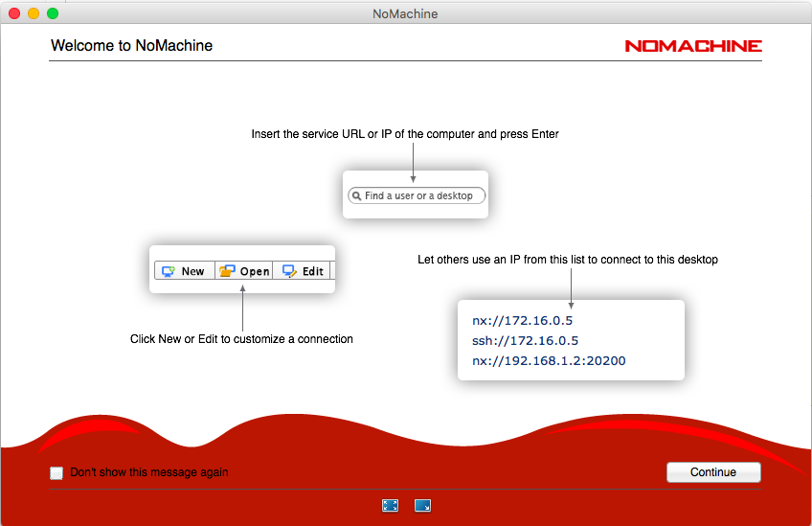Click the NoMachine logo

693,46
